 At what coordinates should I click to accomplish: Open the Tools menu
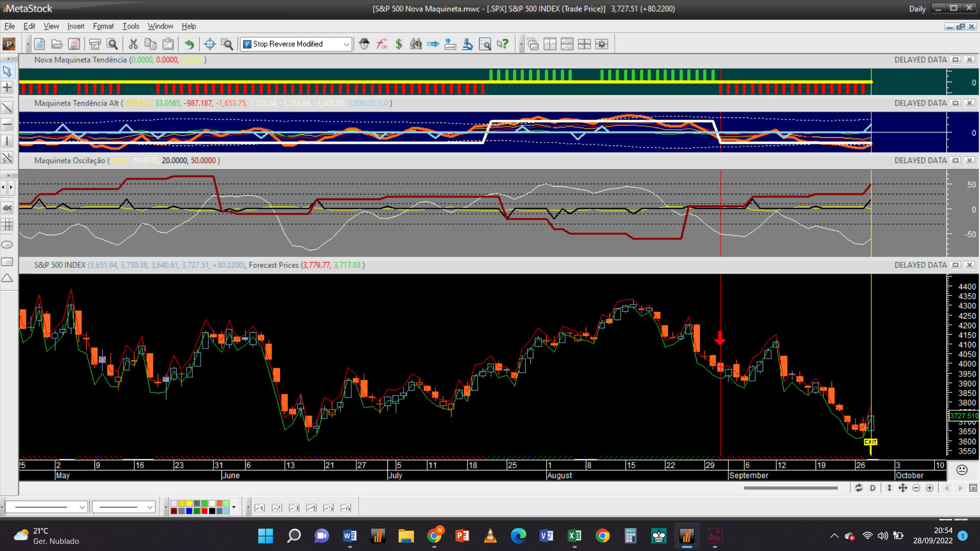click(x=131, y=26)
